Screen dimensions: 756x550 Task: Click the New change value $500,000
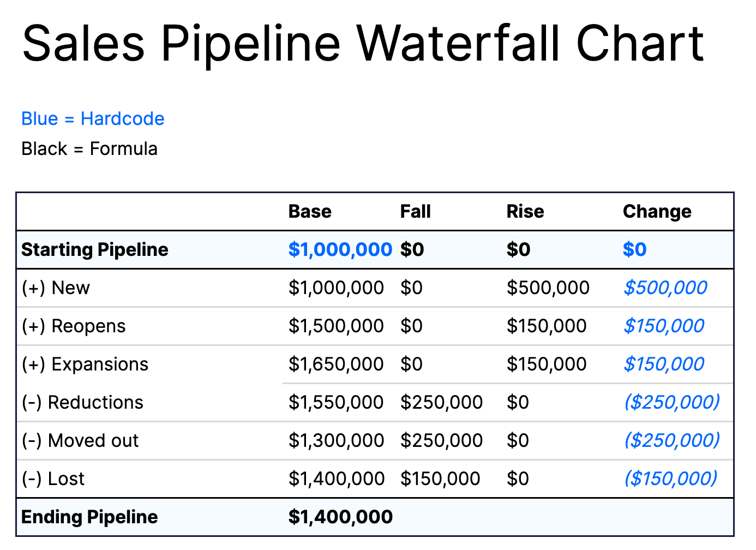(x=665, y=288)
